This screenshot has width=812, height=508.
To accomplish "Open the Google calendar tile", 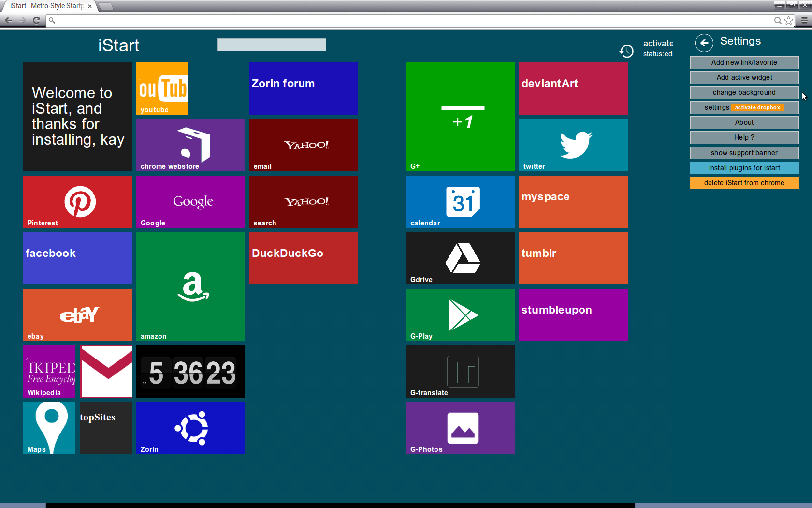I will 460,201.
